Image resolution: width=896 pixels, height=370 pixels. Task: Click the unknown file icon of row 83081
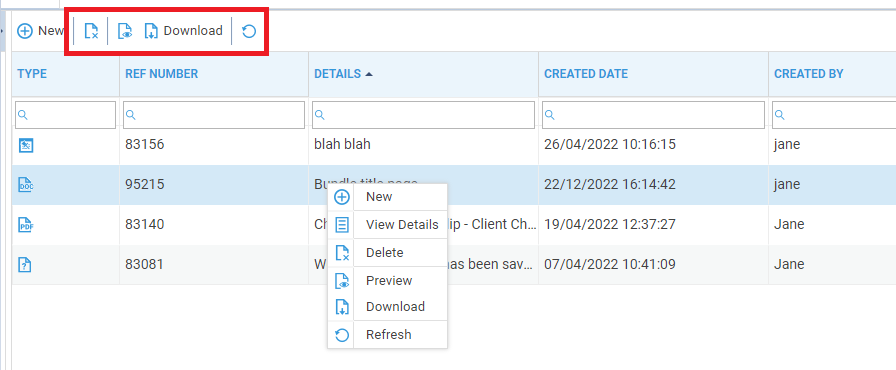[26, 264]
